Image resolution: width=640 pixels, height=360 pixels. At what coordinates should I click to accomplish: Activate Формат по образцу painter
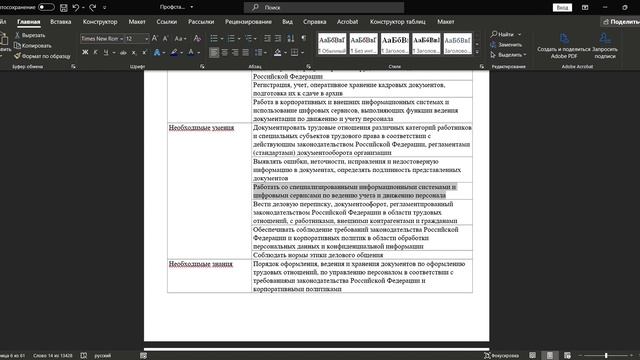coord(42,56)
